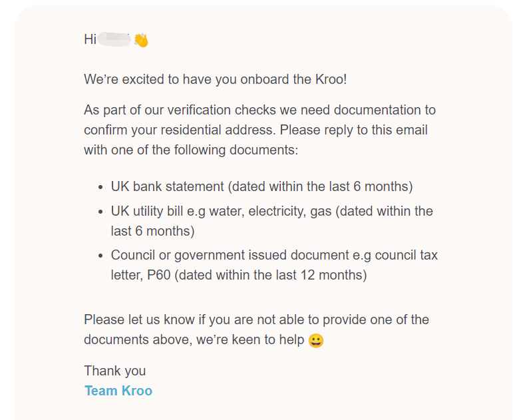The image size is (517, 420).
Task: Click 'Please reply to this email' sentence
Action: coord(354,130)
